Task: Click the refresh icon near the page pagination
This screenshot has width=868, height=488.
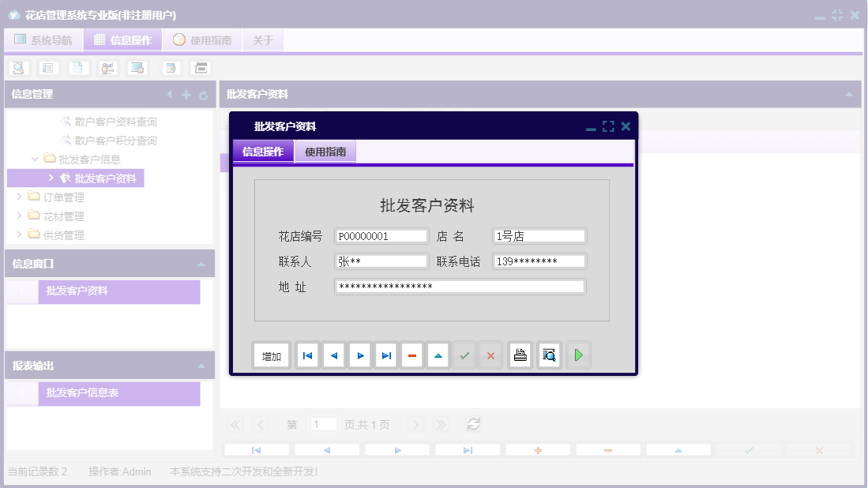Action: pyautogui.click(x=473, y=424)
